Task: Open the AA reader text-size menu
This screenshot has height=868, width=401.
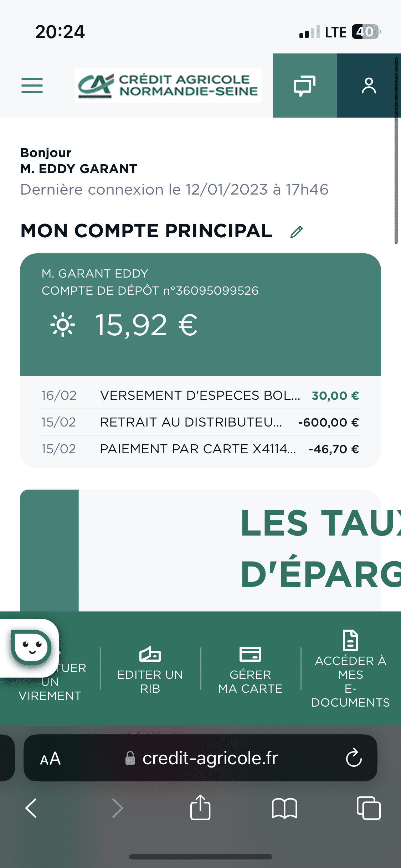Action: click(50, 758)
